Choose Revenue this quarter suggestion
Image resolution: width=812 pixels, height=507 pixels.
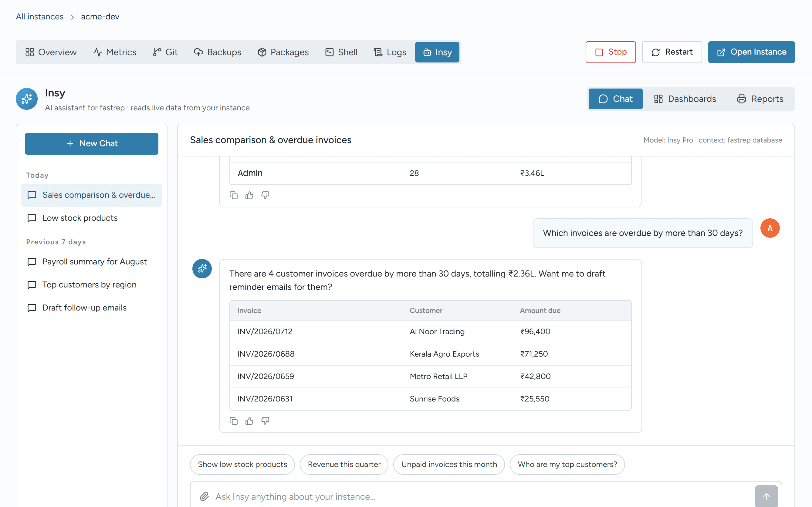pos(344,465)
